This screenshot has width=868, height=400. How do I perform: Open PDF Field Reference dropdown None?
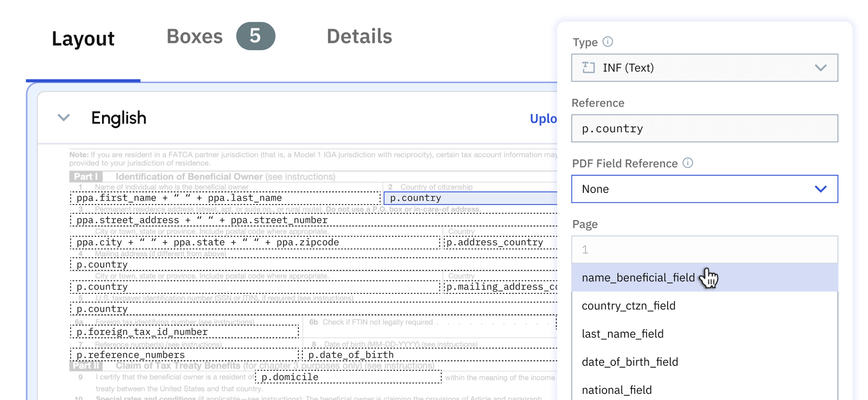pyautogui.click(x=705, y=189)
